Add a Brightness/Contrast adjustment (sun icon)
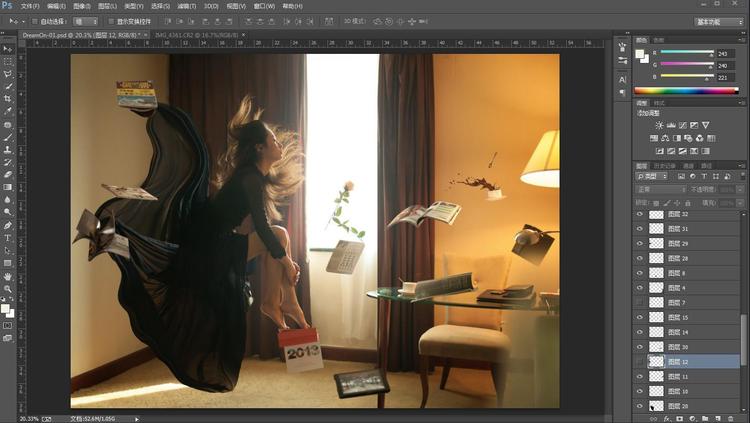The width and height of the screenshot is (750, 423). (659, 124)
